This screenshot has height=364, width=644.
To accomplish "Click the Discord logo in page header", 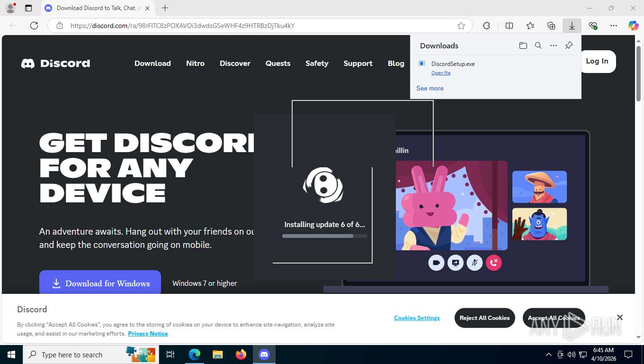I will point(55,64).
